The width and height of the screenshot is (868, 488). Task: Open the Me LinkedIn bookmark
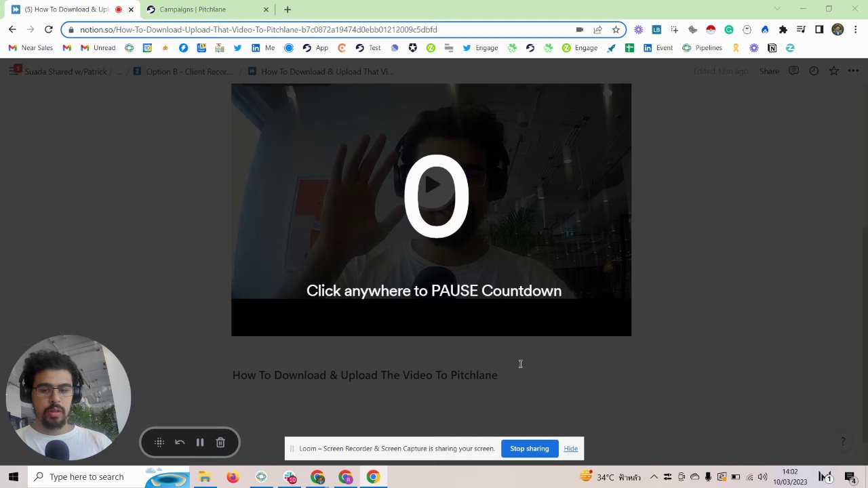(263, 48)
